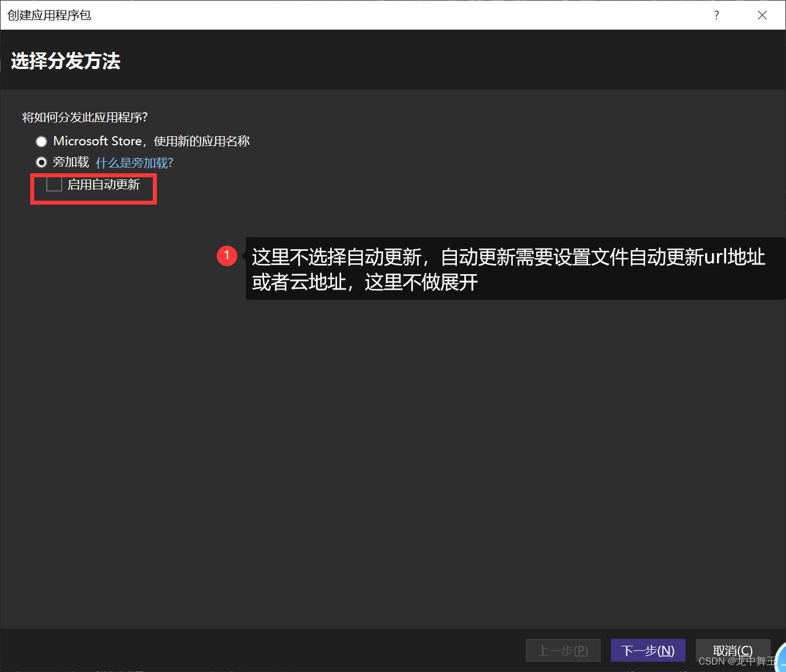Click the 下一步(N) button
Image resolution: width=786 pixels, height=672 pixels.
click(648, 650)
